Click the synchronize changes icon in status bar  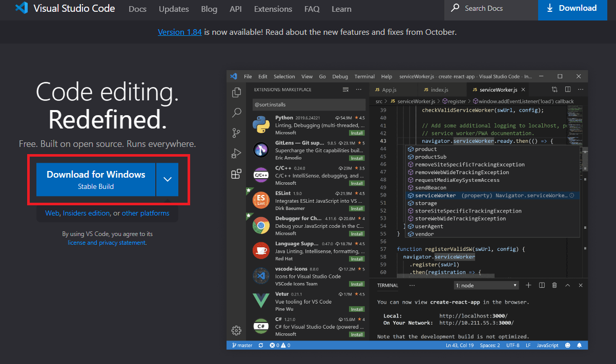coord(261,346)
